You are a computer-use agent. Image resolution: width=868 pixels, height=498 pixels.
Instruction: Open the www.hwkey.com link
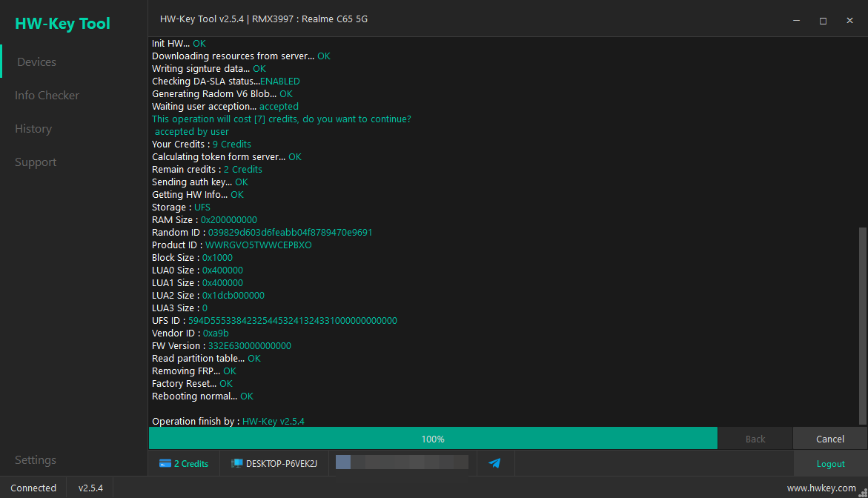point(821,488)
